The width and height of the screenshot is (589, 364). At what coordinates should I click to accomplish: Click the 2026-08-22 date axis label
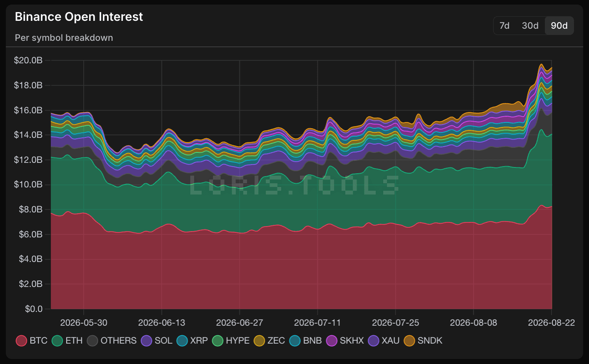(552, 323)
